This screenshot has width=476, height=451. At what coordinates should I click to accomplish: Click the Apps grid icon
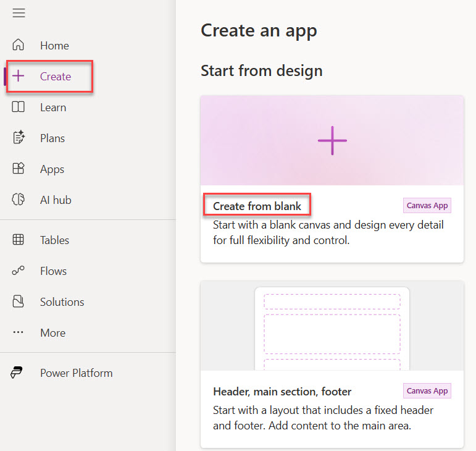pyautogui.click(x=19, y=168)
